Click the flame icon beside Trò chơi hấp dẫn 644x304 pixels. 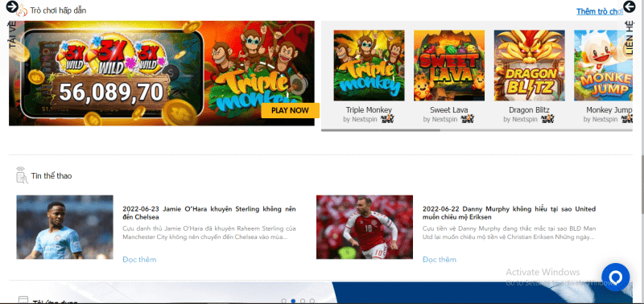(x=23, y=11)
